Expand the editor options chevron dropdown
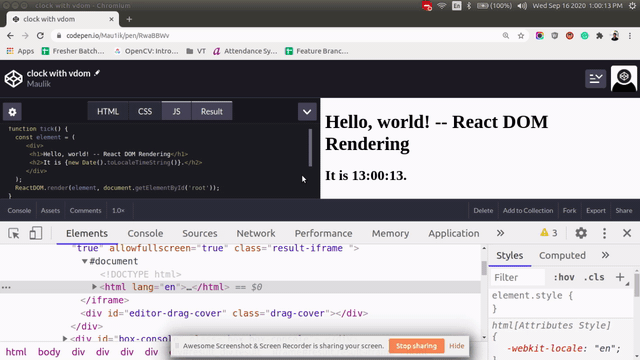 click(307, 112)
